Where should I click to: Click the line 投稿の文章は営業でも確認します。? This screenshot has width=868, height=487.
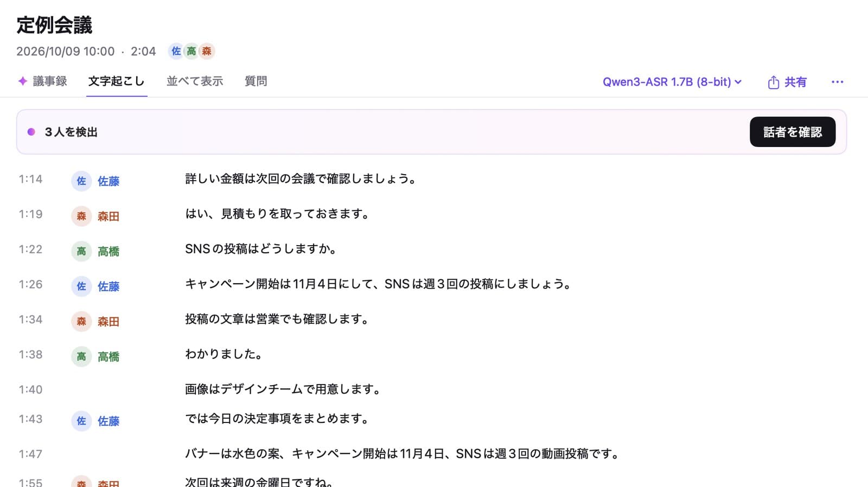click(x=278, y=319)
